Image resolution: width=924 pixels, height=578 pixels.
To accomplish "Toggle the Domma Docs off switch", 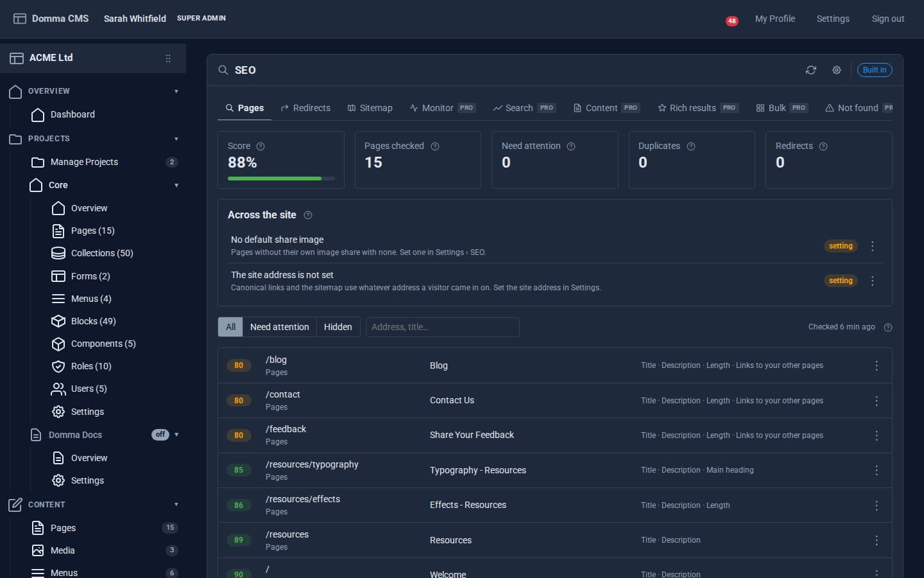I will point(160,435).
